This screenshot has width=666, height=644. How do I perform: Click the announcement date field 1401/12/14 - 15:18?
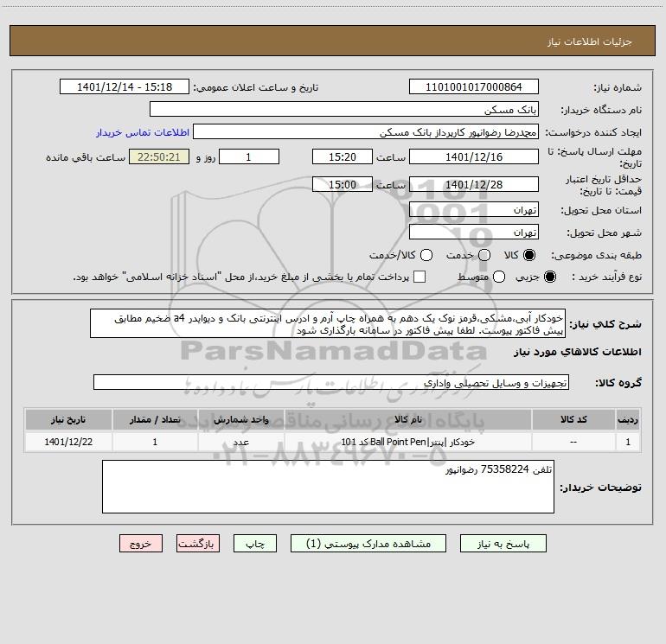[x=125, y=87]
